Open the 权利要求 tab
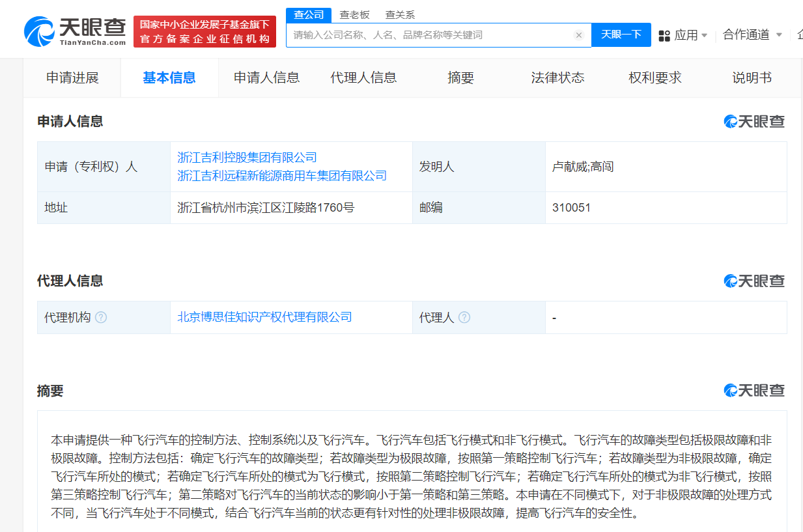This screenshot has height=532, width=803. coord(654,77)
